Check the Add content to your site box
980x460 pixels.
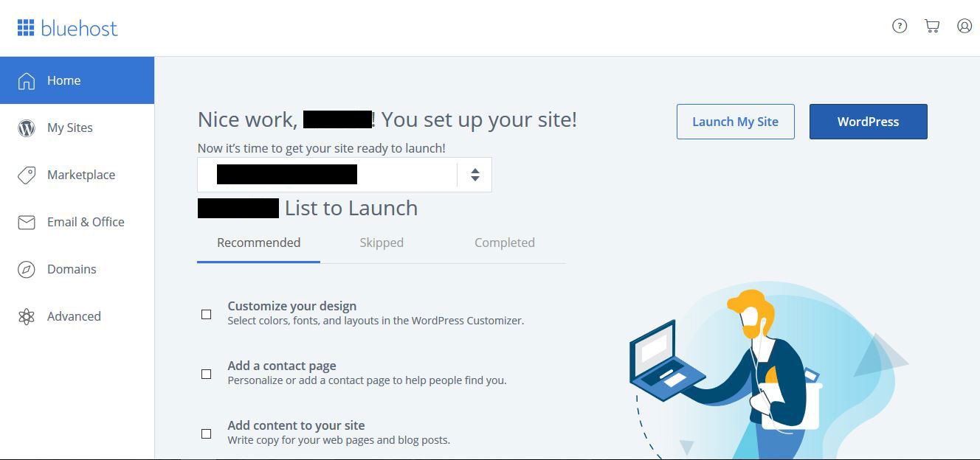tap(206, 433)
